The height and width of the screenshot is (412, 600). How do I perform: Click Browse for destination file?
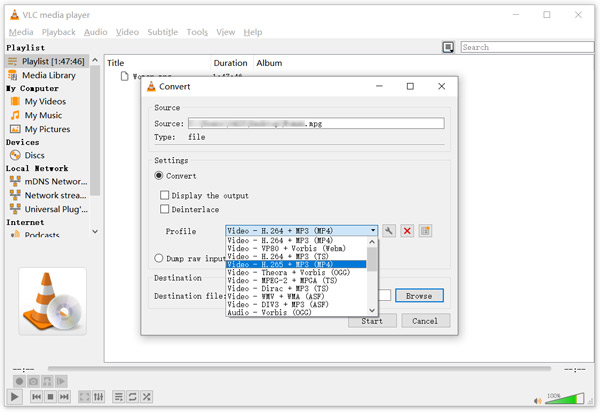click(419, 296)
